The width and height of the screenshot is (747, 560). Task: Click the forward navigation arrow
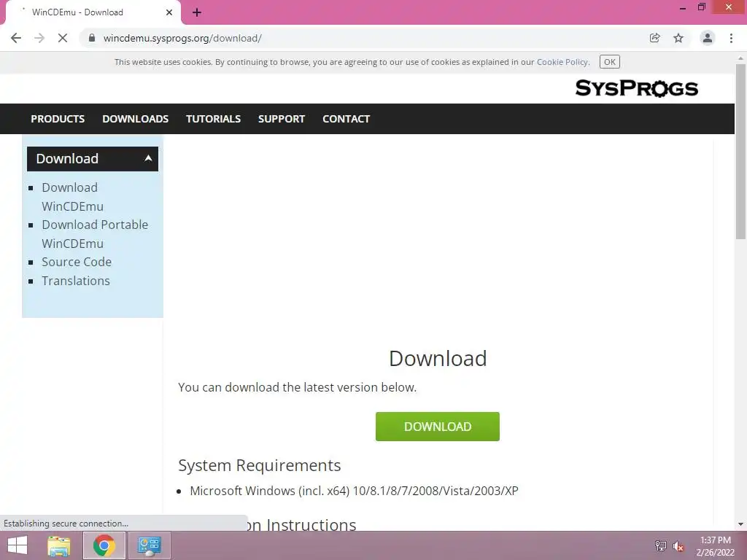click(x=39, y=38)
